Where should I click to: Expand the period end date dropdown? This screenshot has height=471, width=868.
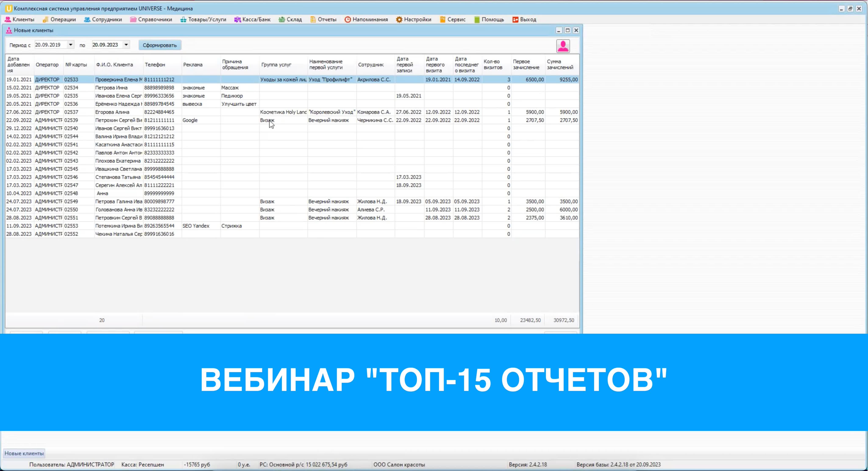pos(126,45)
